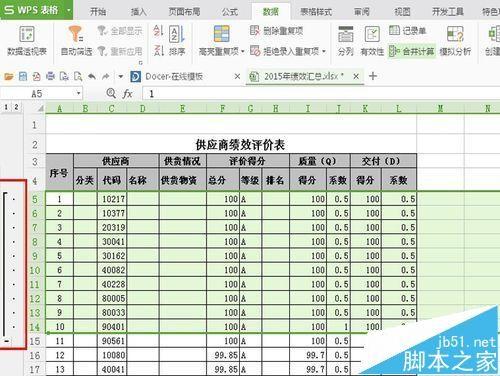
Task: Expand the 拒绝录入重复项 dropdown
Action: coord(323,52)
